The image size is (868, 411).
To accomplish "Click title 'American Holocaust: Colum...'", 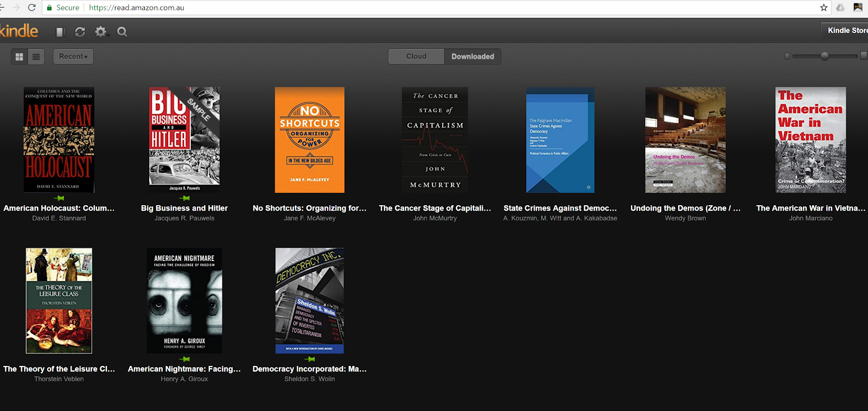I will point(59,208).
